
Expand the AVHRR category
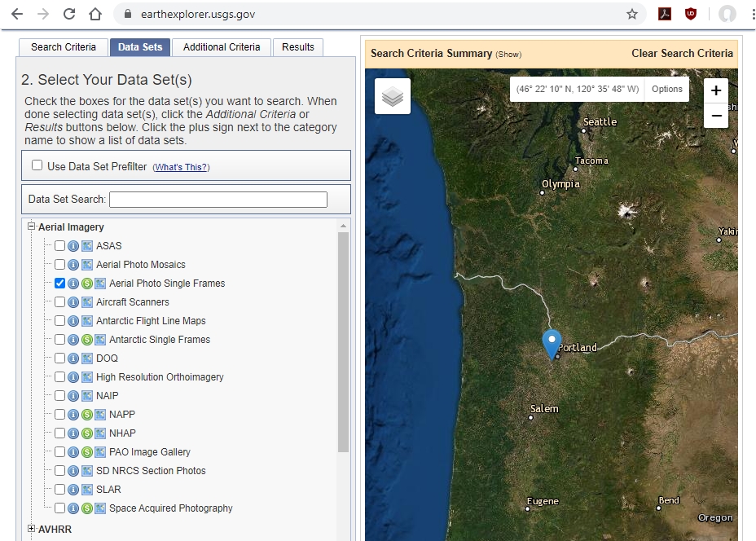click(32, 529)
